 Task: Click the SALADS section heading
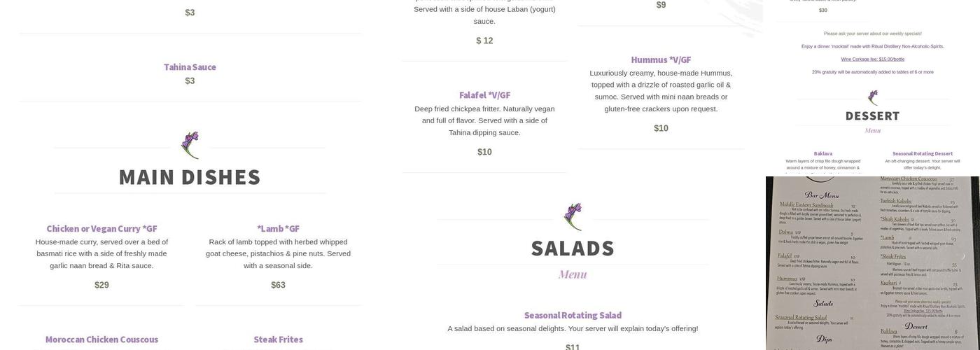click(x=573, y=248)
